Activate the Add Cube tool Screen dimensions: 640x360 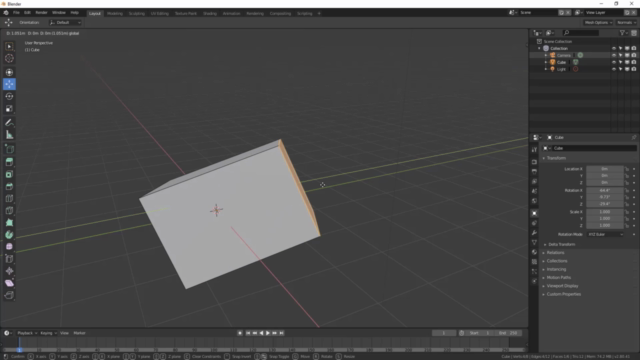[9, 149]
